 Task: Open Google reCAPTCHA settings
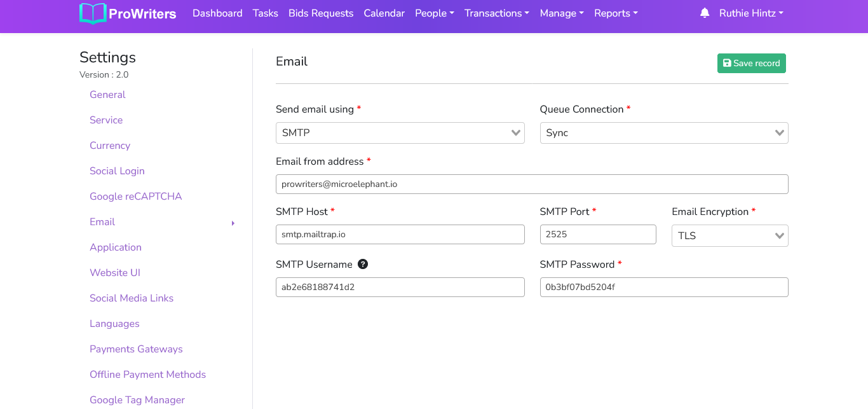click(x=135, y=196)
